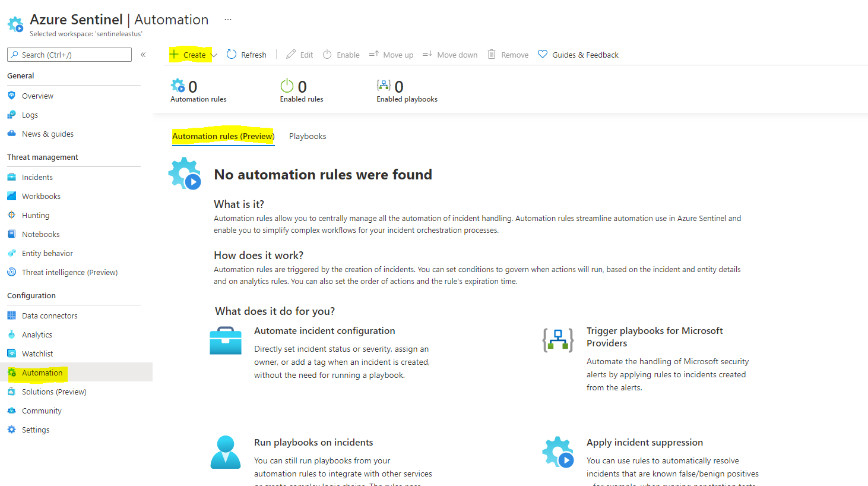Screen dimensions: 868x486
Task: Click the Move down button label
Action: [x=457, y=55]
